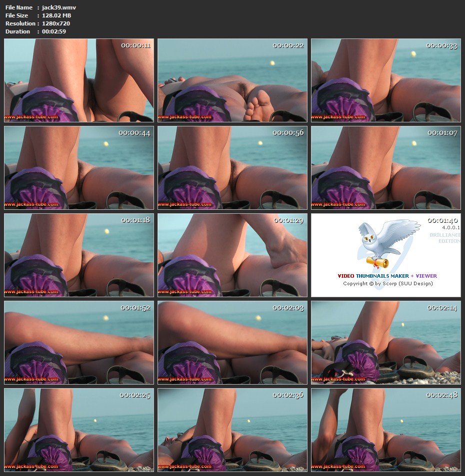The image size is (465, 476).
Task: Open the thumbnail at 00:02:14
Action: click(385, 343)
